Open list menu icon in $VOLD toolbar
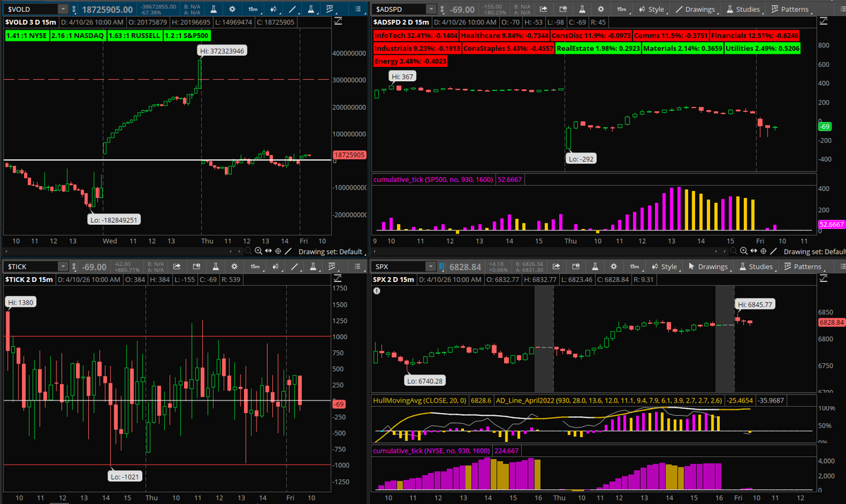The height and width of the screenshot is (504, 846). pos(357,9)
